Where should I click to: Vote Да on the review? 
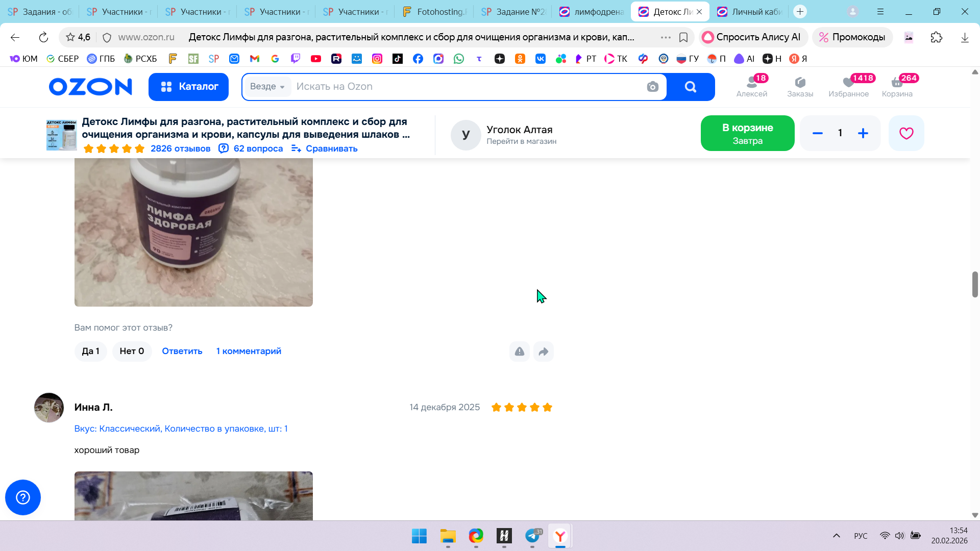(x=90, y=351)
